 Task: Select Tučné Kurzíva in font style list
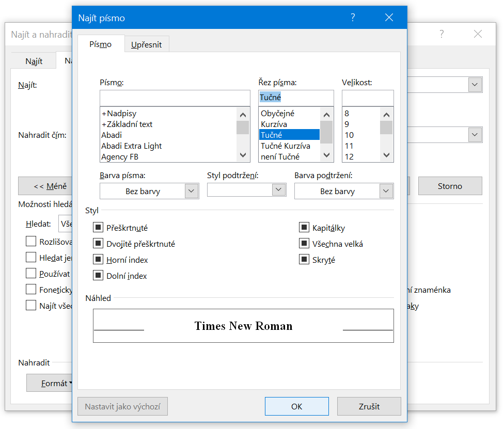[x=286, y=146]
